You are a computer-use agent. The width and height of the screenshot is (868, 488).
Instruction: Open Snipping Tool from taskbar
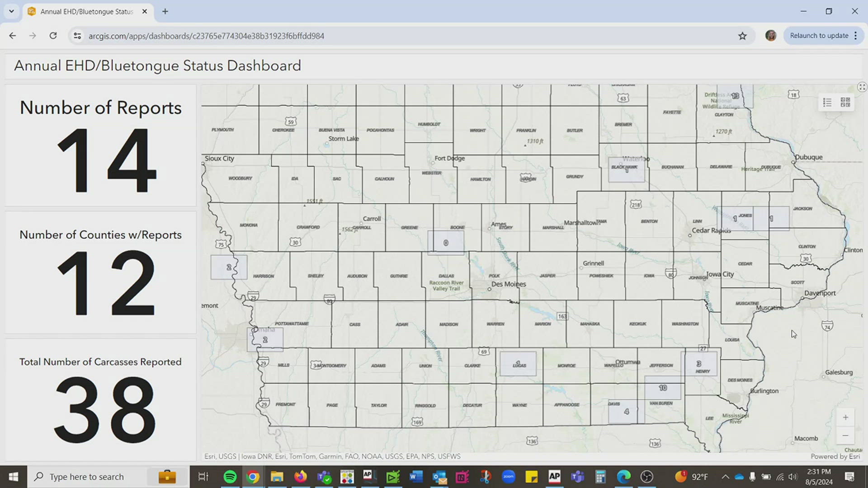pyautogui.click(x=486, y=477)
